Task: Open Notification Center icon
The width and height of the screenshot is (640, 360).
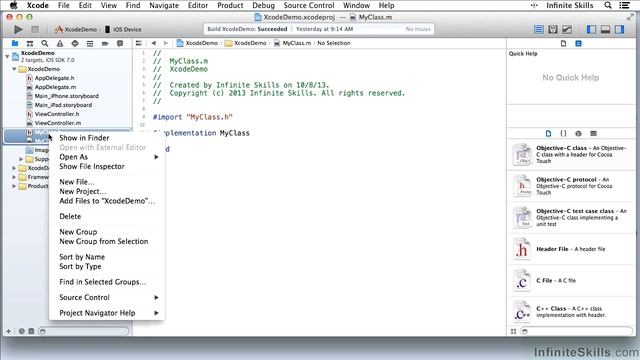Action: click(624, 5)
